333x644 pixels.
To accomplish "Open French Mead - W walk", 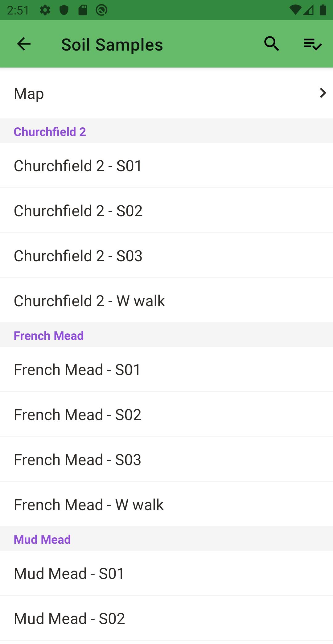I will (x=166, y=505).
